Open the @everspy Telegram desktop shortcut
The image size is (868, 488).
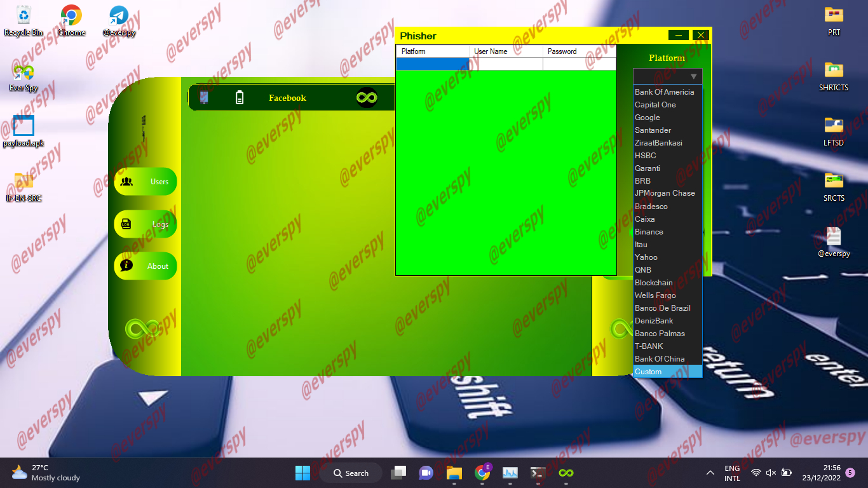[x=119, y=20]
